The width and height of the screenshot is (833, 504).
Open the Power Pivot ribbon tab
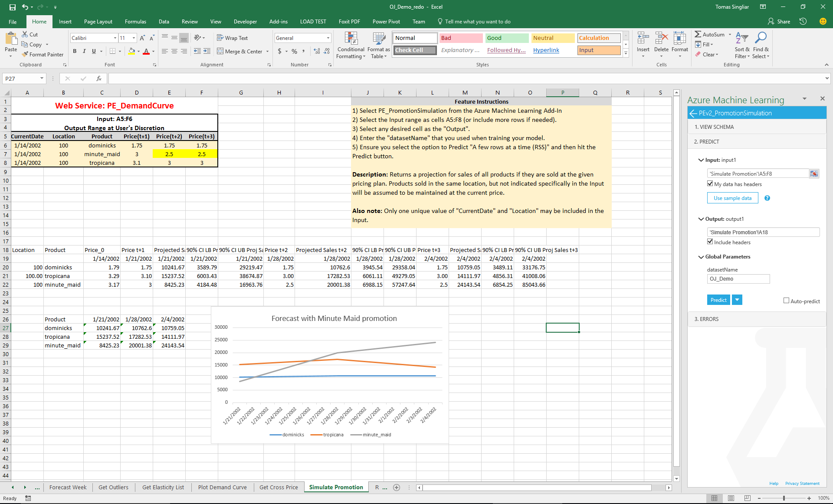tap(386, 22)
